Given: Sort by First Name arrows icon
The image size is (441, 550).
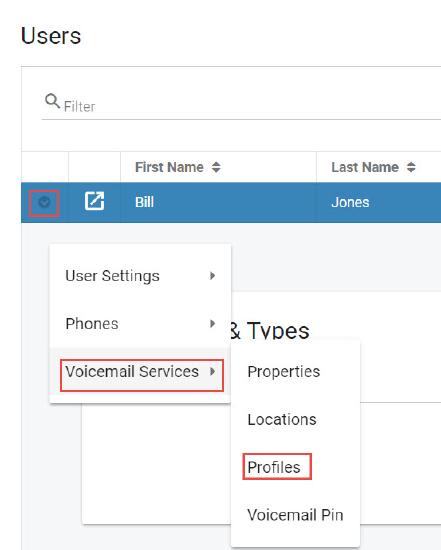Looking at the screenshot, I should (216, 167).
